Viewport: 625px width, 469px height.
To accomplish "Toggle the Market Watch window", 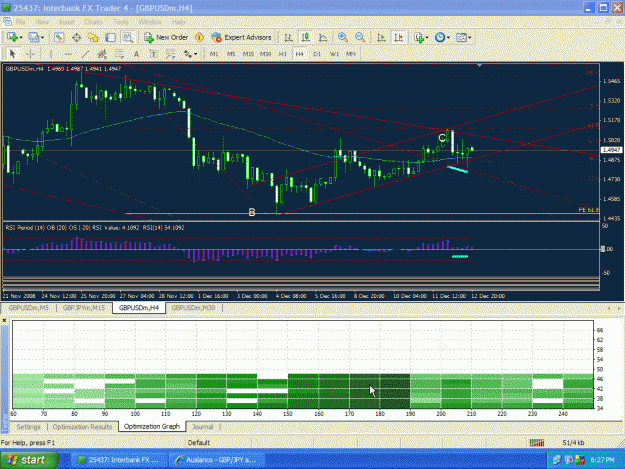I will coord(59,37).
